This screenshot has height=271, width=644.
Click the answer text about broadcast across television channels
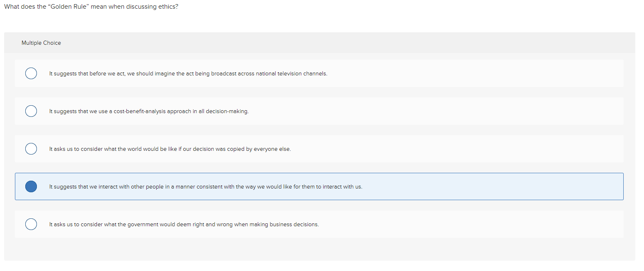pos(188,74)
